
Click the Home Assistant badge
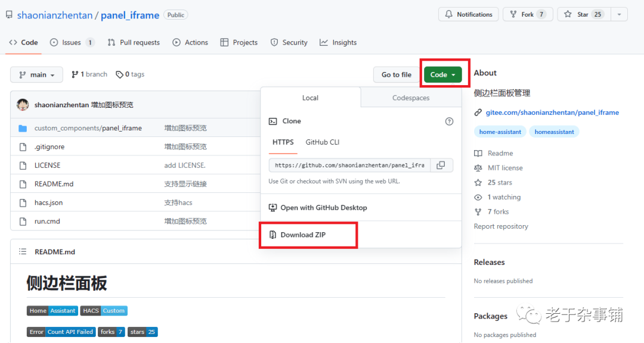tap(52, 311)
